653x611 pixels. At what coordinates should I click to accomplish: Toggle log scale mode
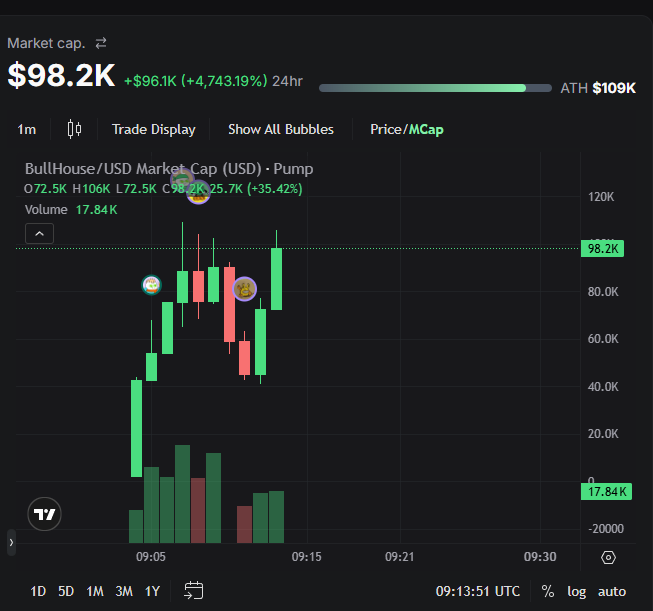576,591
